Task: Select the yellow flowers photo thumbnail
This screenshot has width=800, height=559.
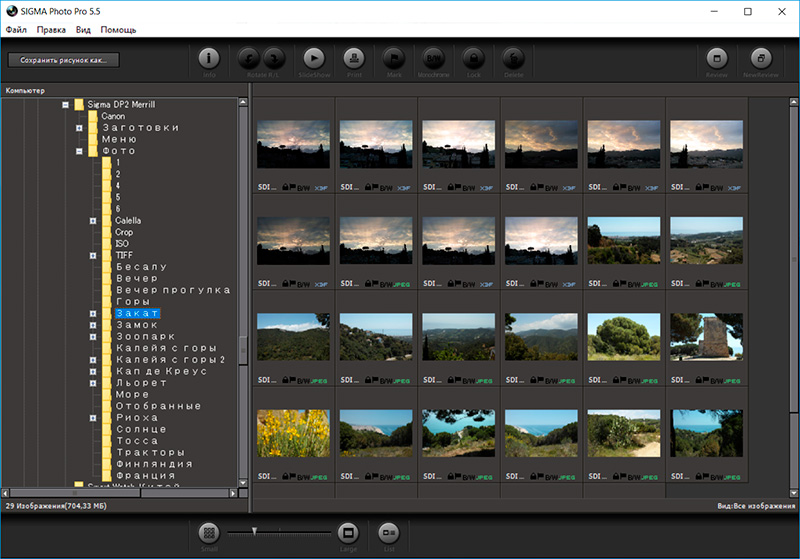Action: 294,434
